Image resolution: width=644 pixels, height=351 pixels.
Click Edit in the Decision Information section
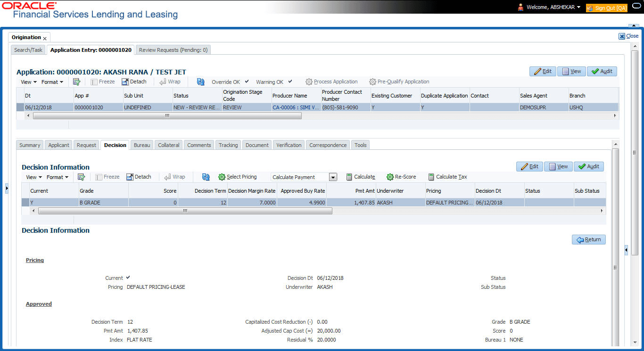click(529, 166)
